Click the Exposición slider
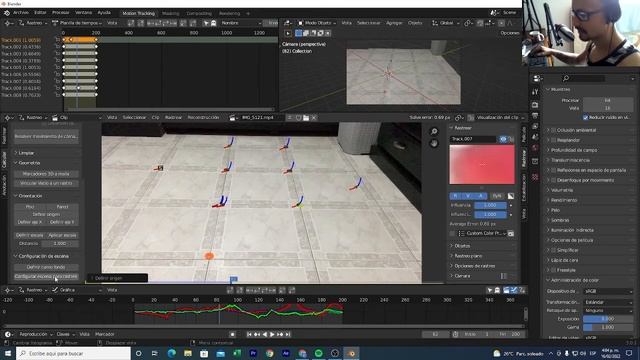The height and width of the screenshot is (360, 640). click(608, 319)
